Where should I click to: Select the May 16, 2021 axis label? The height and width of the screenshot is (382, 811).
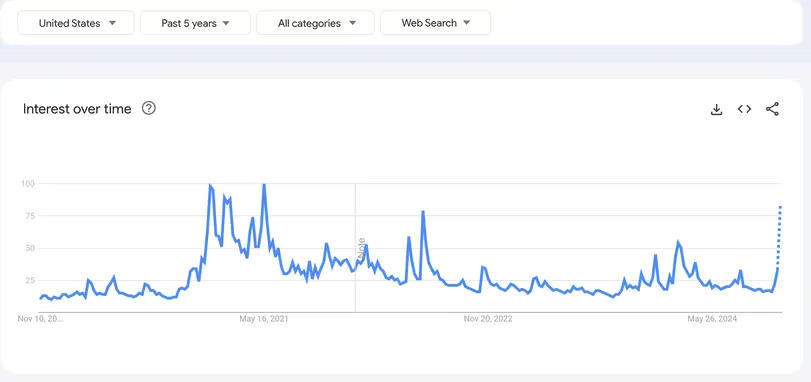coord(264,319)
